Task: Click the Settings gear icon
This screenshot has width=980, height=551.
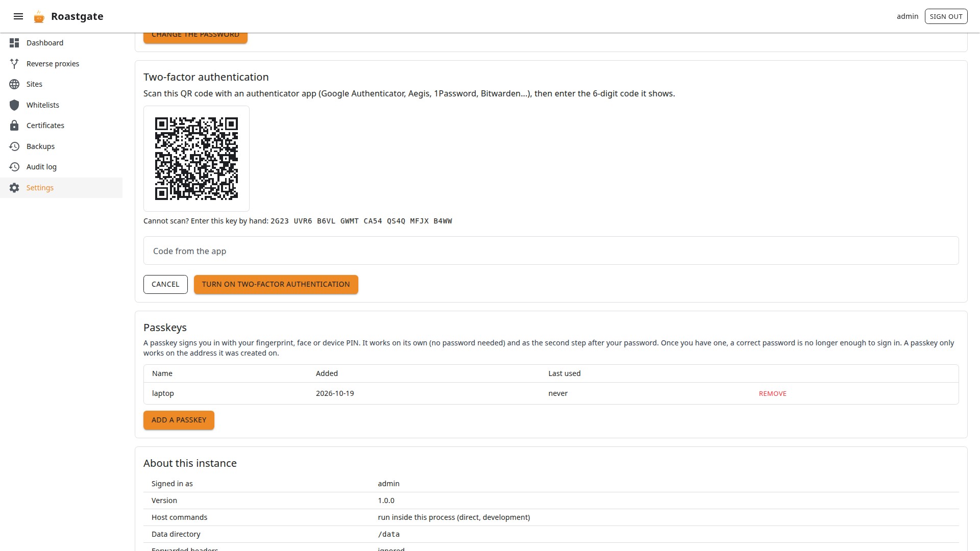Action: point(14,188)
